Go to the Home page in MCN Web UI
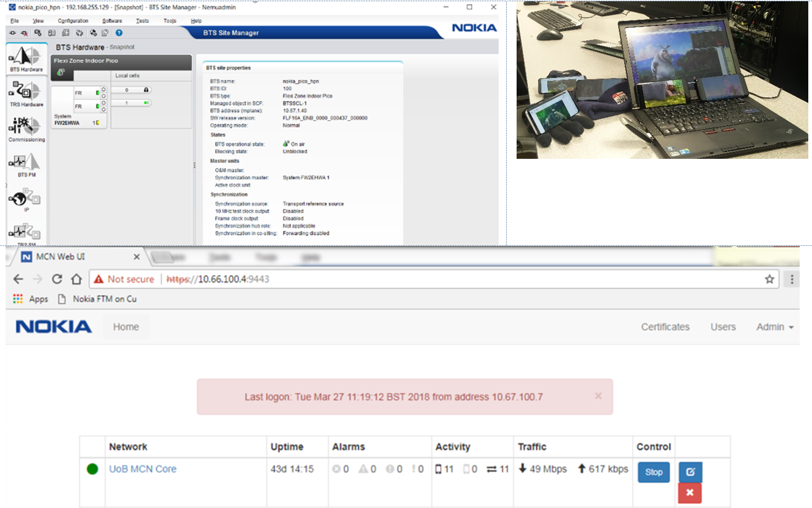 point(126,327)
